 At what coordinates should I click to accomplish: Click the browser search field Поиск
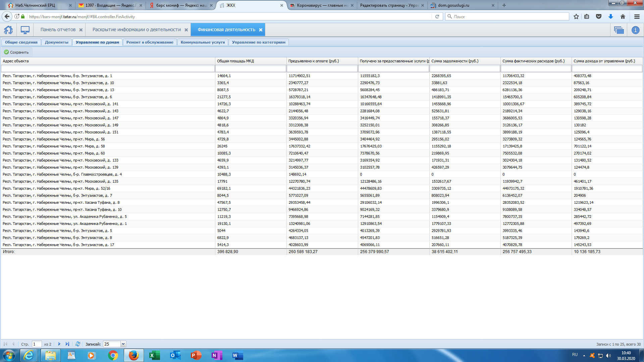(x=507, y=16)
